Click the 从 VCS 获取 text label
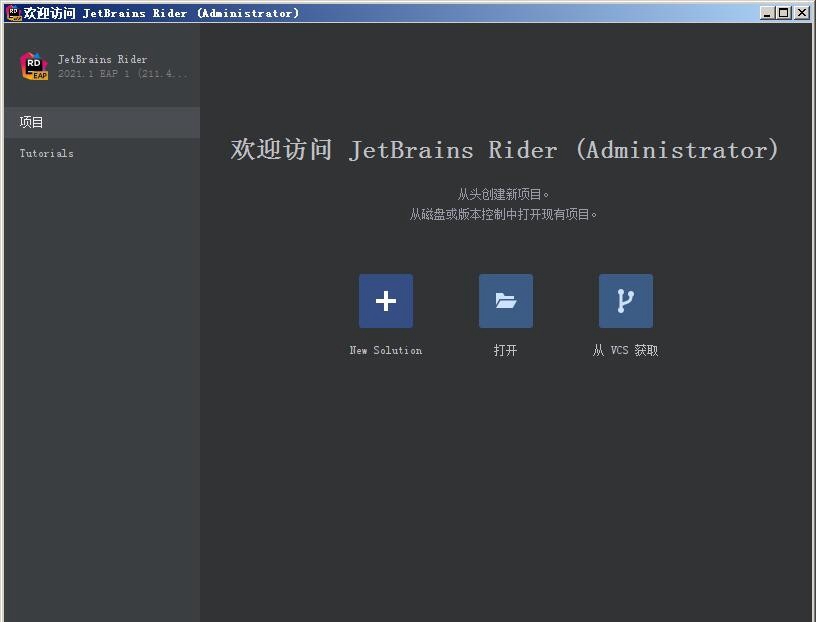The height and width of the screenshot is (622, 816). pos(626,350)
